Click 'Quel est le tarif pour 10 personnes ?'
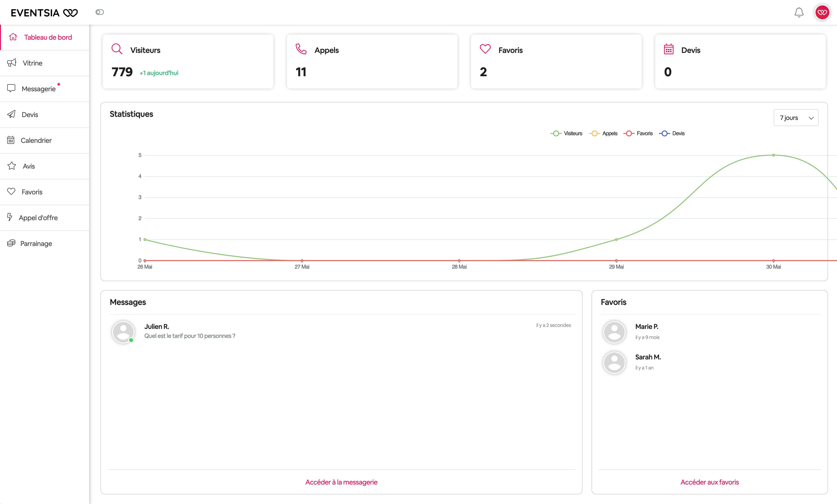Screen dimensions: 837x504 [190, 336]
